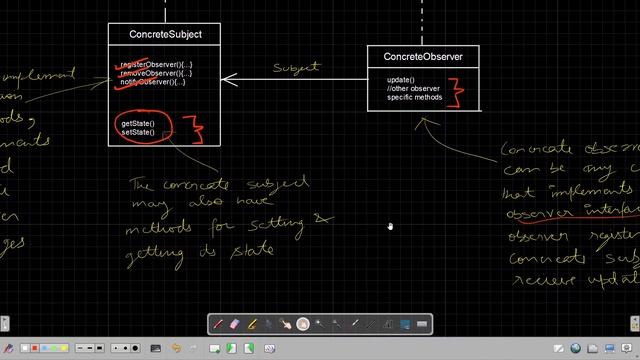Choose the yellow pen color

click(64, 348)
